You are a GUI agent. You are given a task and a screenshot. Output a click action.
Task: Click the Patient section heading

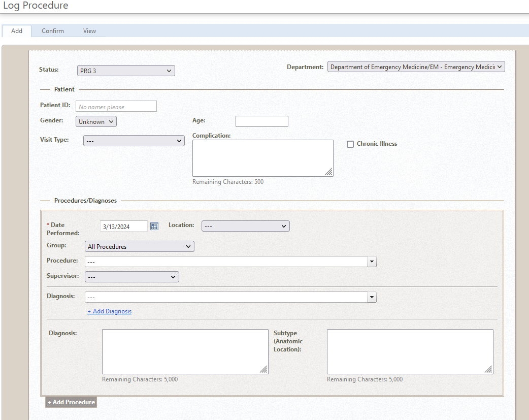click(64, 89)
